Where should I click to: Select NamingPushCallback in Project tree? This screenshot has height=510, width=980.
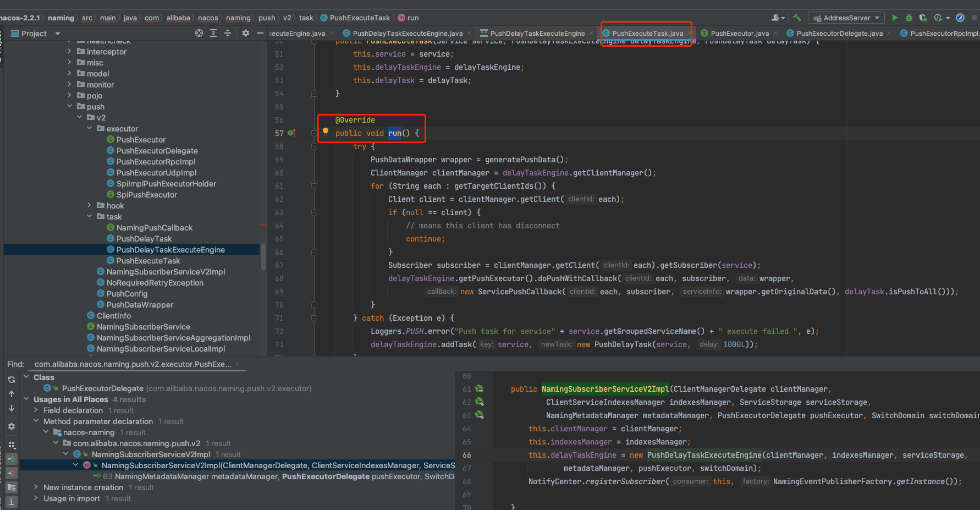pos(155,228)
